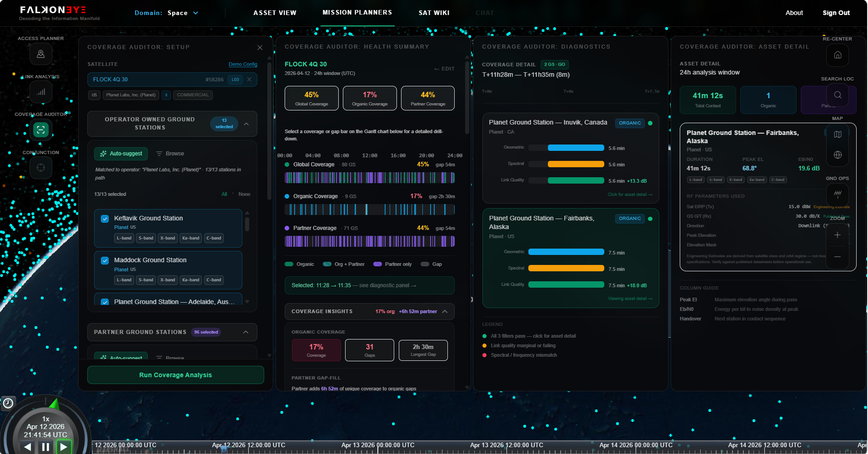Switch to the globe view icon

pos(838,155)
